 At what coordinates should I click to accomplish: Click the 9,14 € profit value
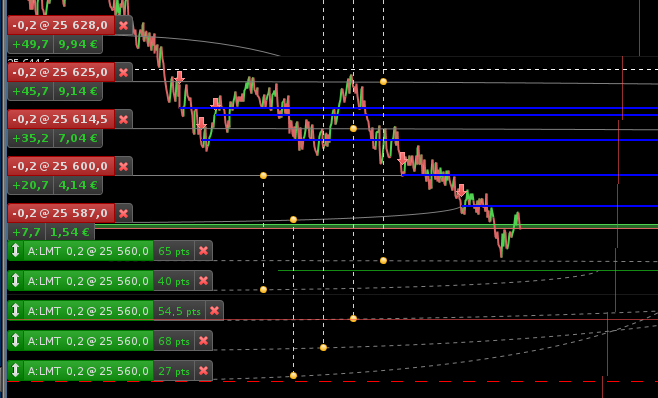(x=78, y=92)
